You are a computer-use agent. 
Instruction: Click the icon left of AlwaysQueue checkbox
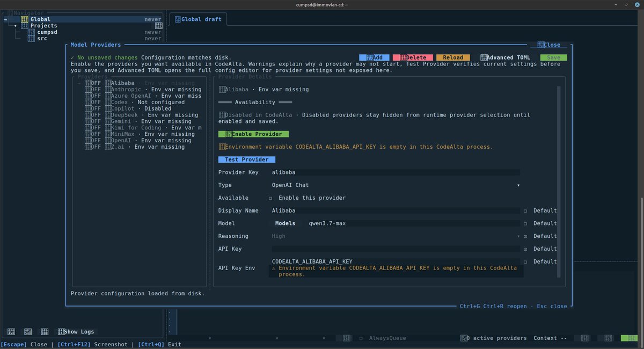point(347,338)
